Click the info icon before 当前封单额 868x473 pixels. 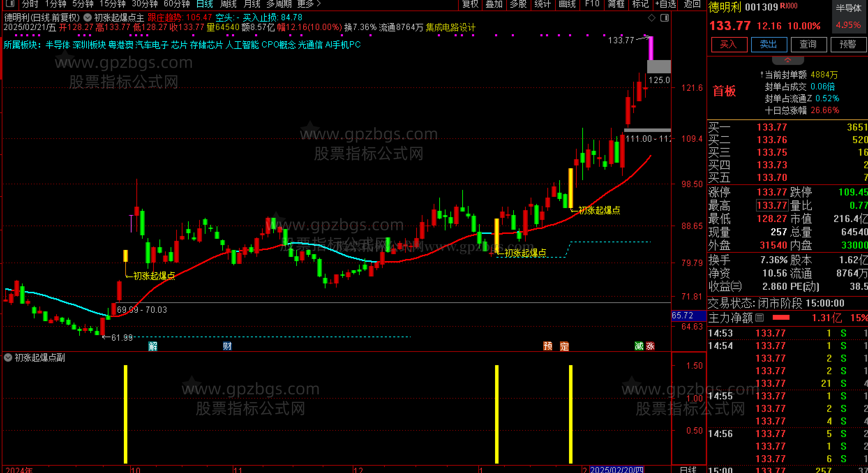click(762, 74)
